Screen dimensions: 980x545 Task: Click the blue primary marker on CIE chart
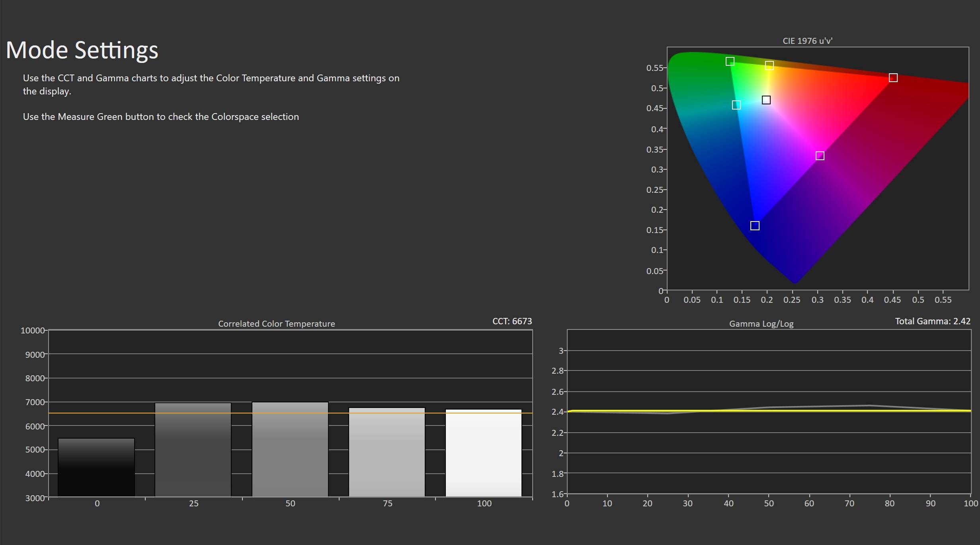755,226
